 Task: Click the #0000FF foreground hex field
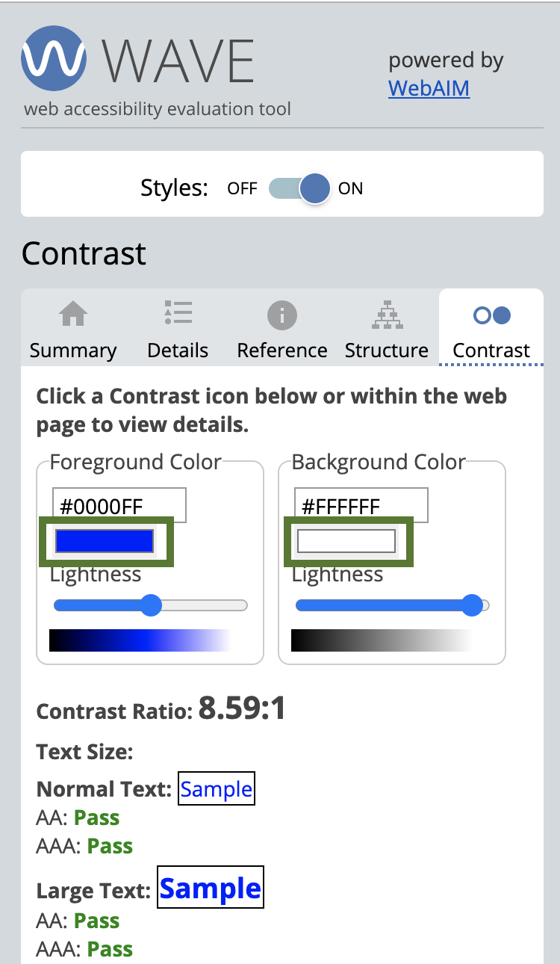point(119,506)
